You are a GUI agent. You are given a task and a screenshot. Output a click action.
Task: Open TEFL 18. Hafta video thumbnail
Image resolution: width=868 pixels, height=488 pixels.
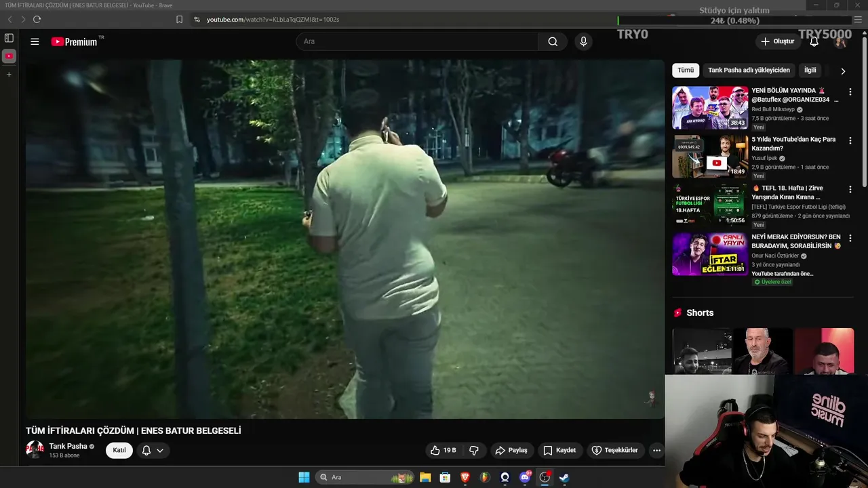click(x=710, y=205)
